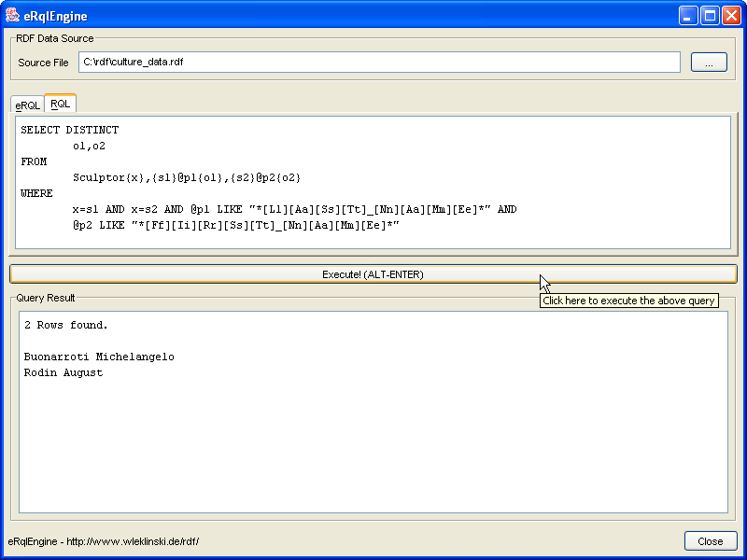Click the eRqlEngine Java icon in title bar
Viewport: 747px width, 560px height.
pyautogui.click(x=13, y=15)
